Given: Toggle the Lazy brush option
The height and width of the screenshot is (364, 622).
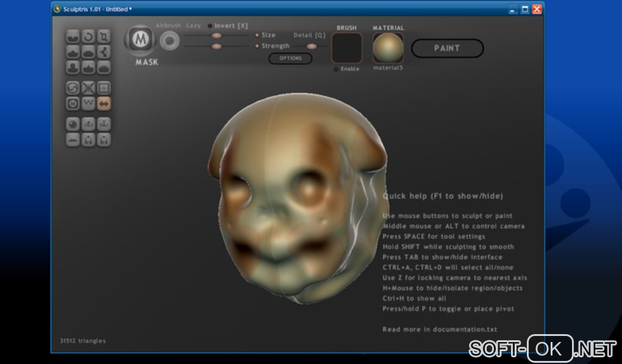Looking at the screenshot, I should (x=193, y=26).
